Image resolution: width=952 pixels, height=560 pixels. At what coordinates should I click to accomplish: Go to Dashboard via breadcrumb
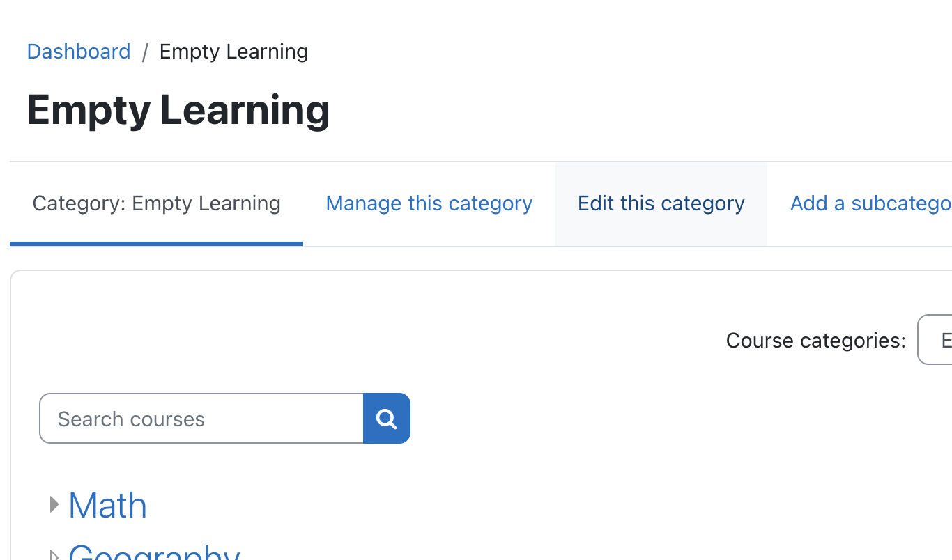(x=79, y=52)
